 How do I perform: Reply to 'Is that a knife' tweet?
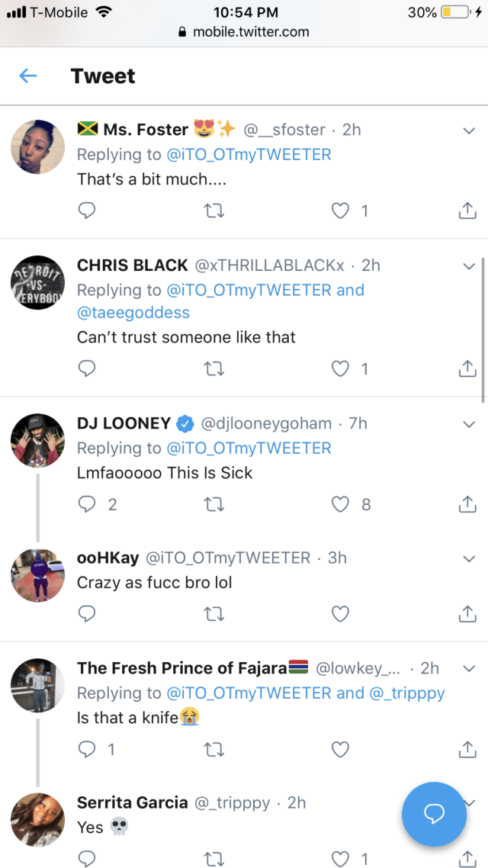pos(88,750)
